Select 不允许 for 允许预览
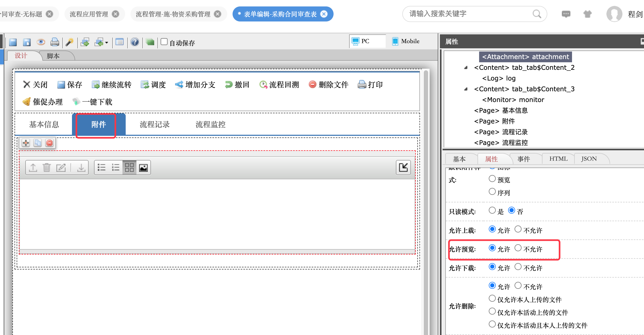644x335 pixels. coord(518,248)
